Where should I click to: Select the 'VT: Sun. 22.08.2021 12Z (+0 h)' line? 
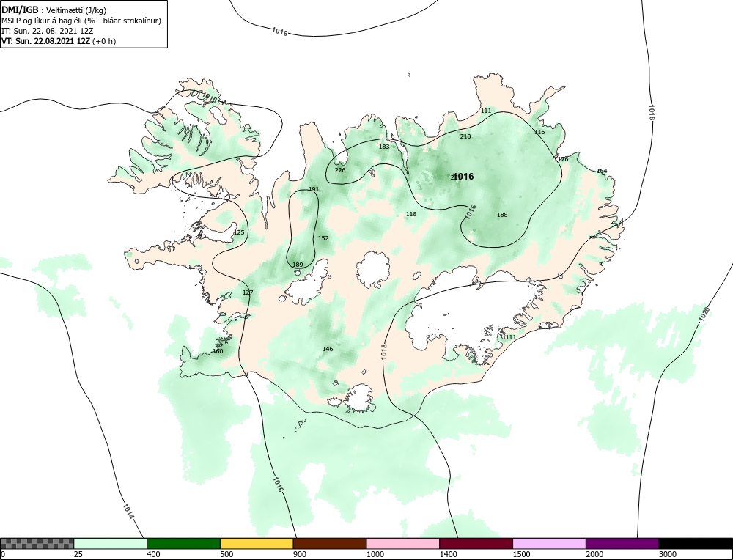tap(59, 41)
